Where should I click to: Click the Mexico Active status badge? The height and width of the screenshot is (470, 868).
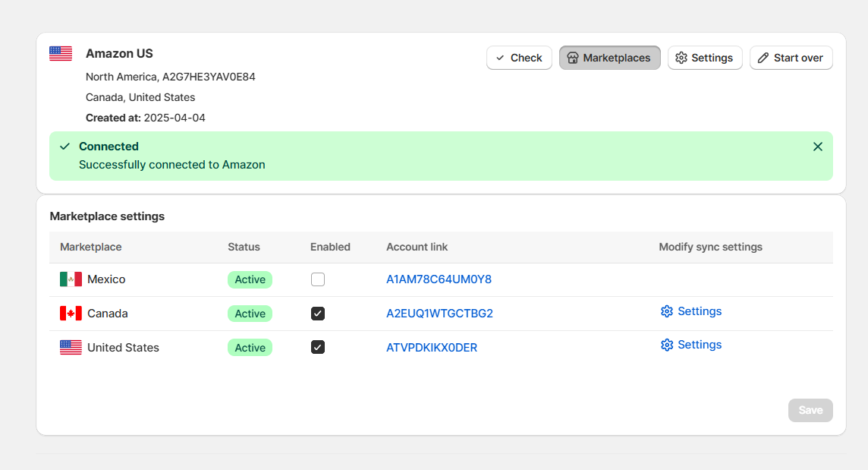[250, 279]
